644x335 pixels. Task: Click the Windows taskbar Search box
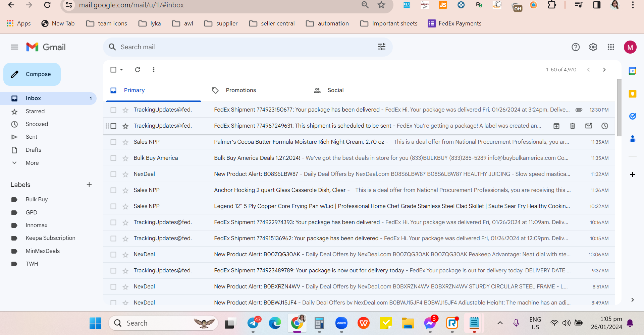point(163,323)
